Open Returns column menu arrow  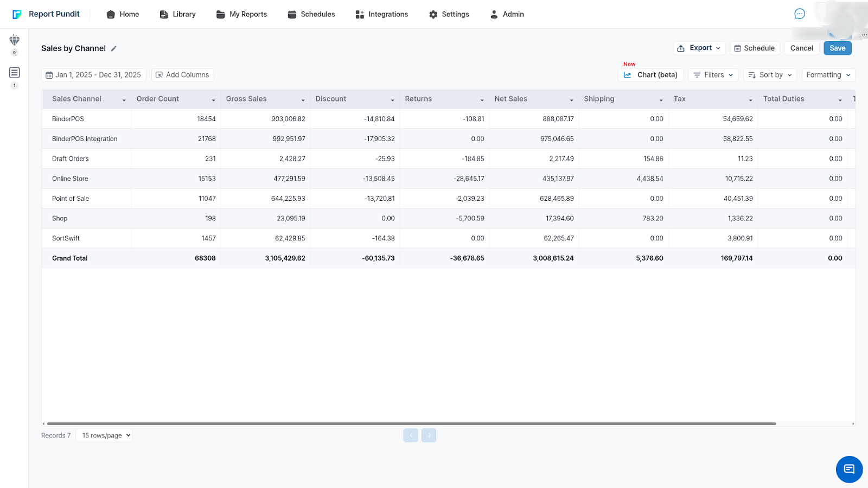[x=482, y=100]
